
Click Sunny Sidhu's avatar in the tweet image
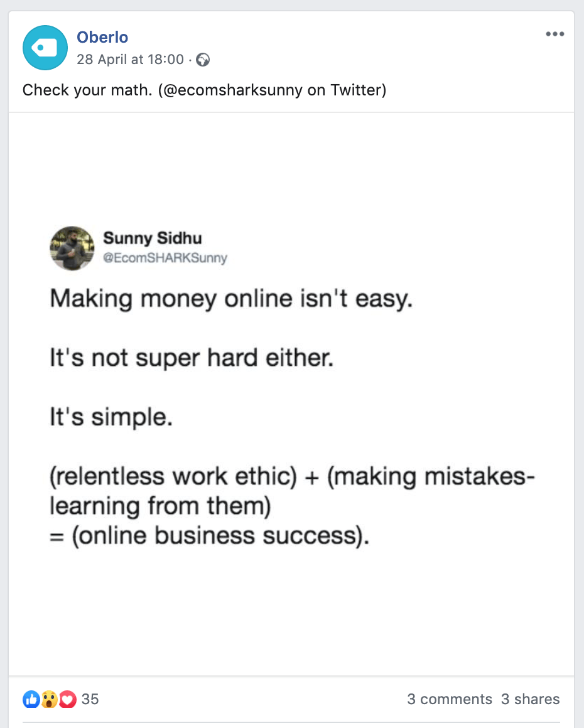(72, 249)
